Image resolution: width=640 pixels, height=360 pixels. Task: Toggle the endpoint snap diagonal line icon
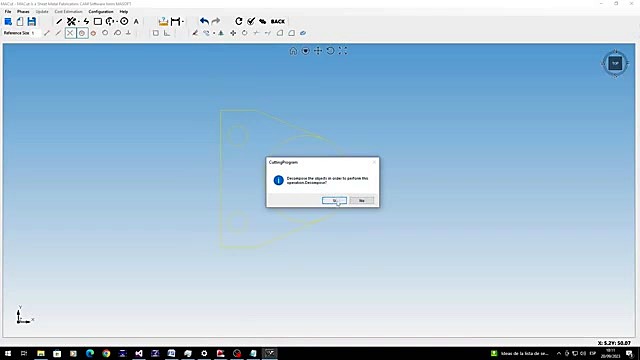[47, 33]
